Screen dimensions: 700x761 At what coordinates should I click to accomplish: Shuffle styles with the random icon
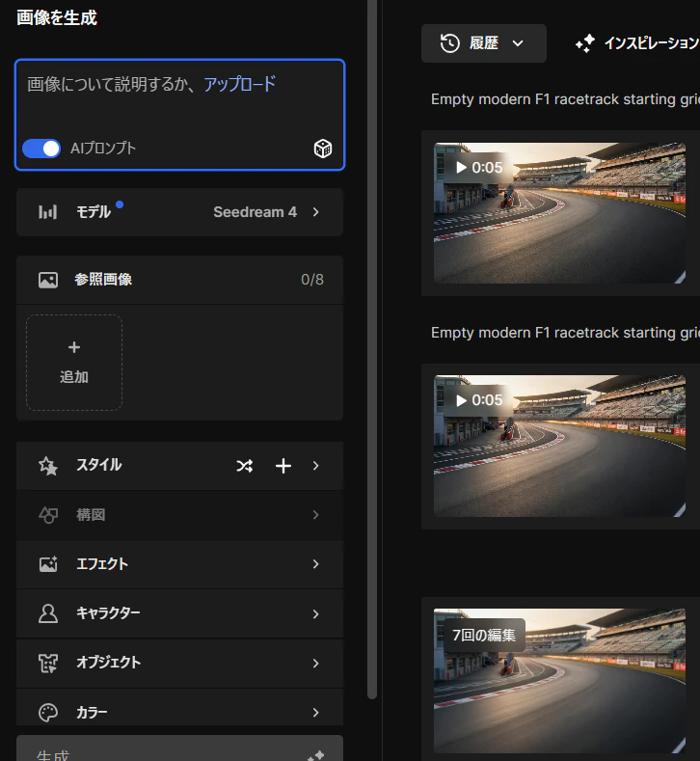click(245, 466)
